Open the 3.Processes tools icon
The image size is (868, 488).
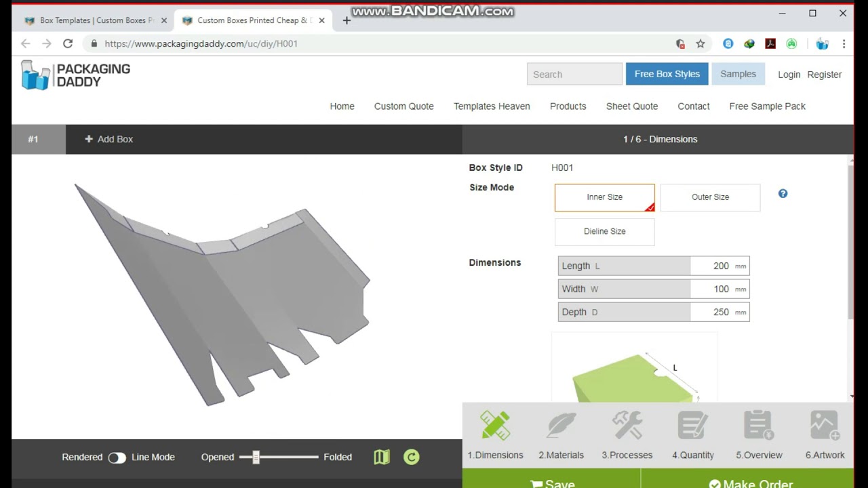(x=627, y=426)
